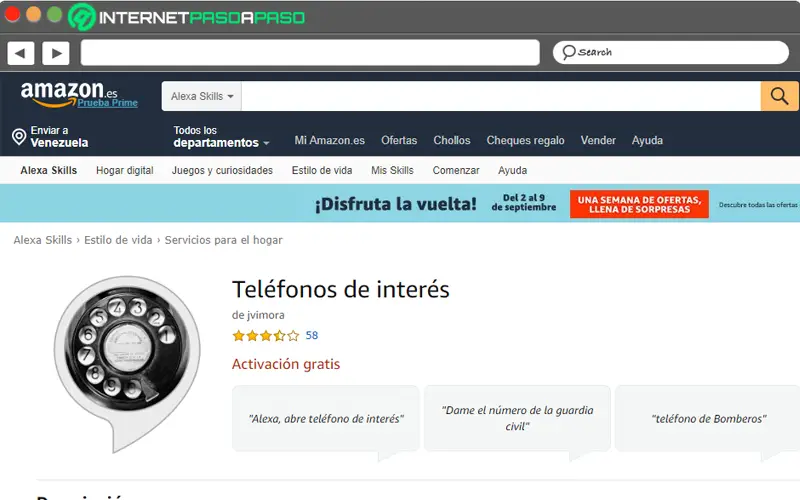Open Mi Amazon.es in the navigation bar

tap(330, 140)
